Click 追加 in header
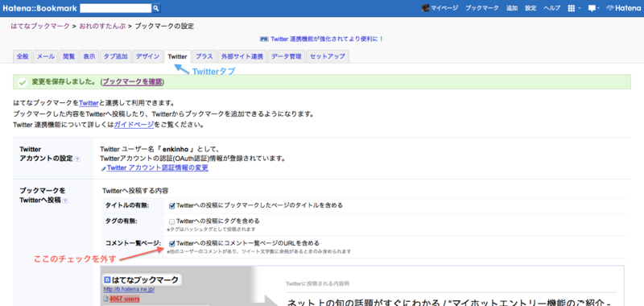This screenshot has width=644, height=306. click(x=512, y=8)
